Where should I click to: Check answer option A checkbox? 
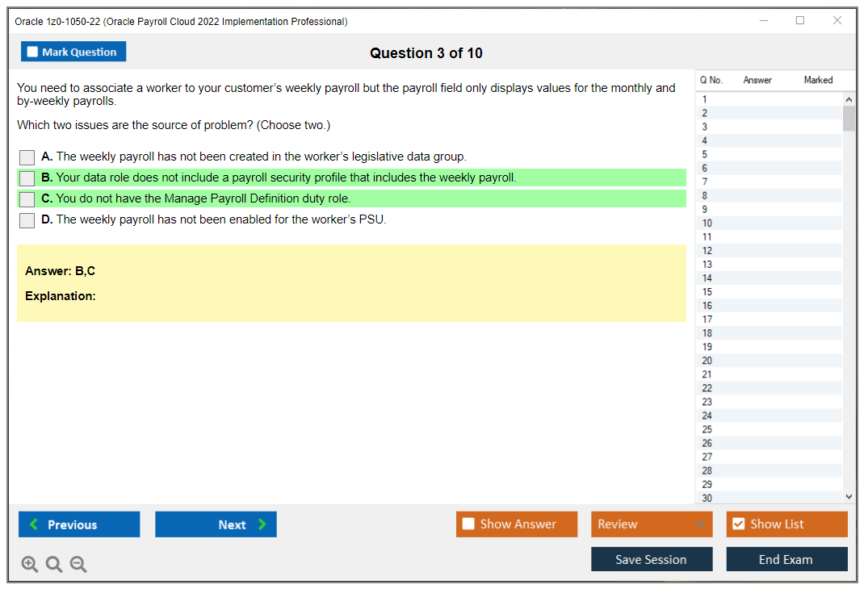pyautogui.click(x=27, y=157)
